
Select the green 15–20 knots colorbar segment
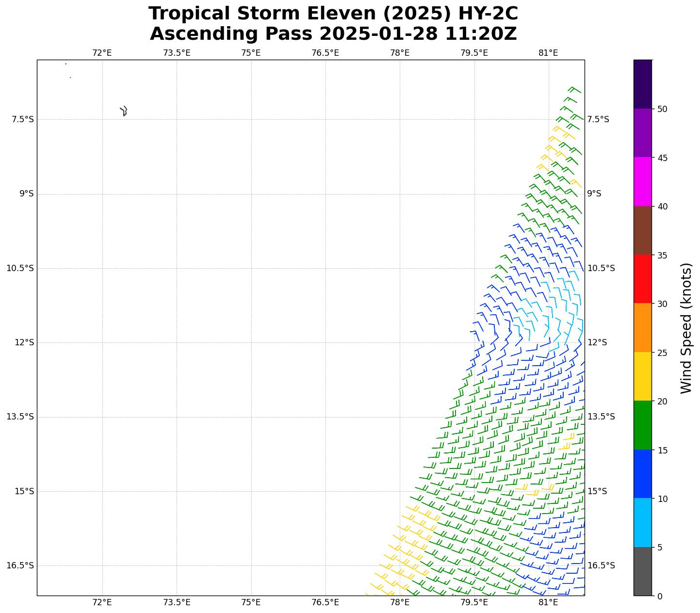pos(643,425)
